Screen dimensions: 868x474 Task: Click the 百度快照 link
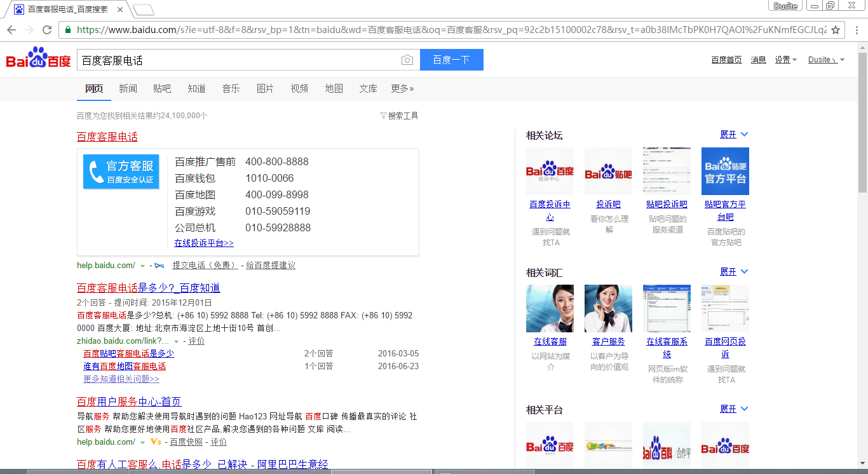point(186,442)
